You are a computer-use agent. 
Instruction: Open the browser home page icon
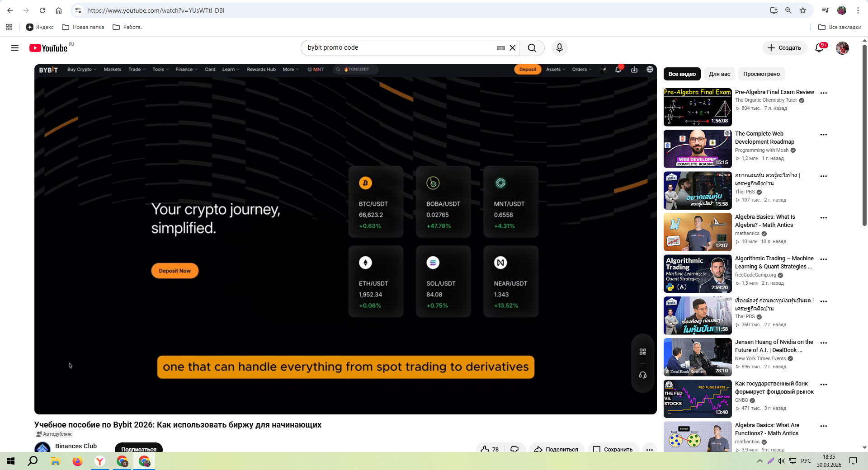[x=59, y=10]
